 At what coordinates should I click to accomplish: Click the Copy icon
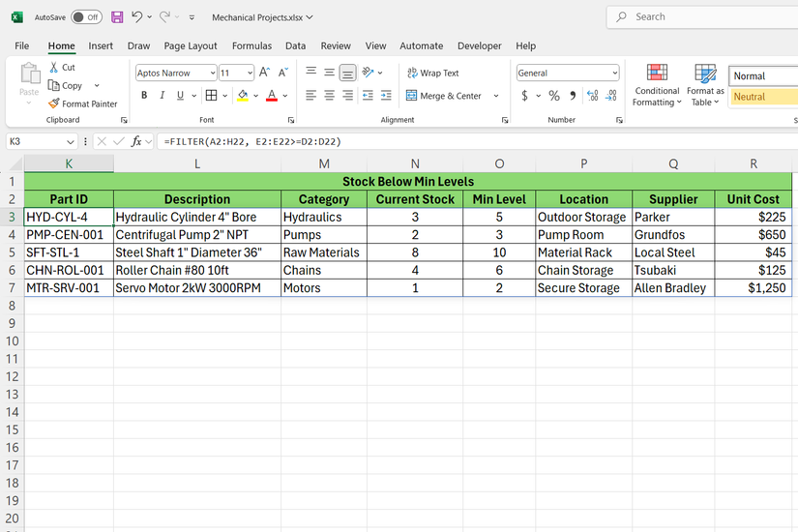pyautogui.click(x=53, y=85)
